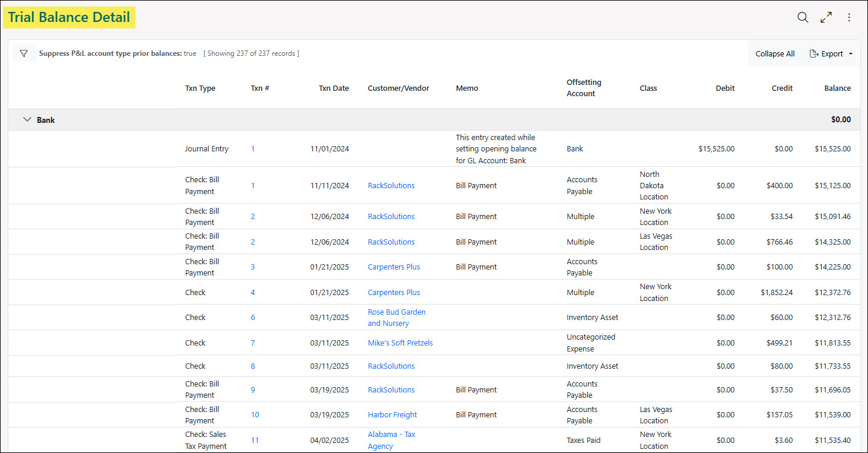This screenshot has height=453, width=868.
Task: Select the $1,852.24 credit amount
Action: point(777,292)
